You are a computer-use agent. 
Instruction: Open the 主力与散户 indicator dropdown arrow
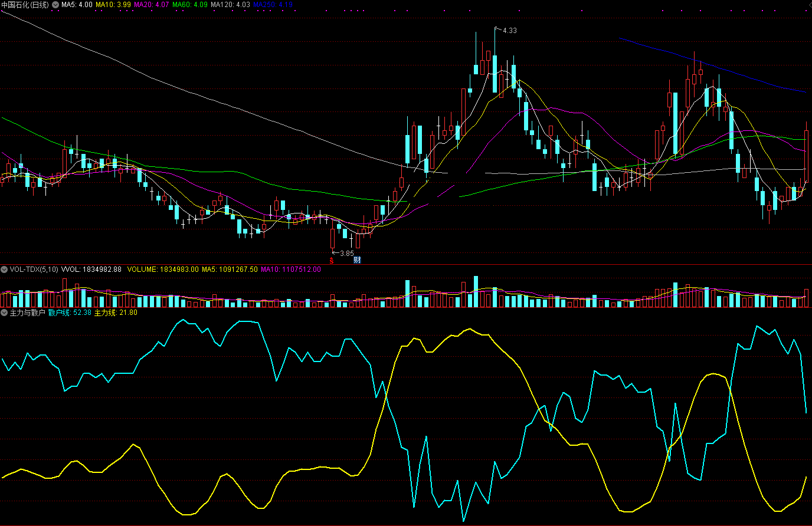[x=5, y=313]
